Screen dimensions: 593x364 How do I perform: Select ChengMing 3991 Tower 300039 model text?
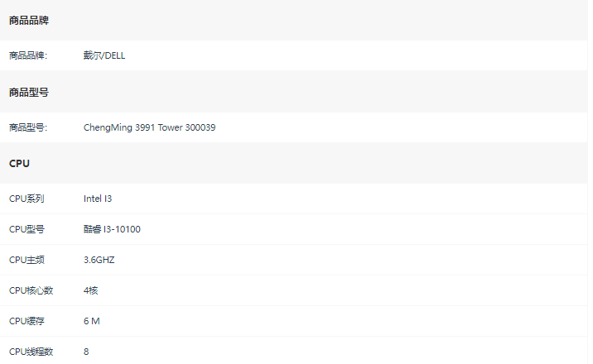point(149,127)
